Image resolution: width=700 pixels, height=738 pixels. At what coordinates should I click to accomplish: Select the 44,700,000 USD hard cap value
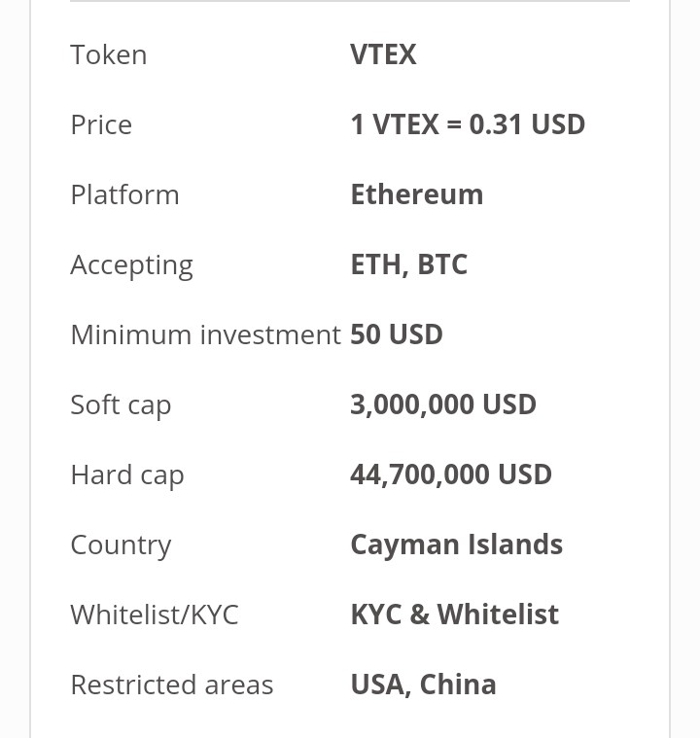coord(450,474)
